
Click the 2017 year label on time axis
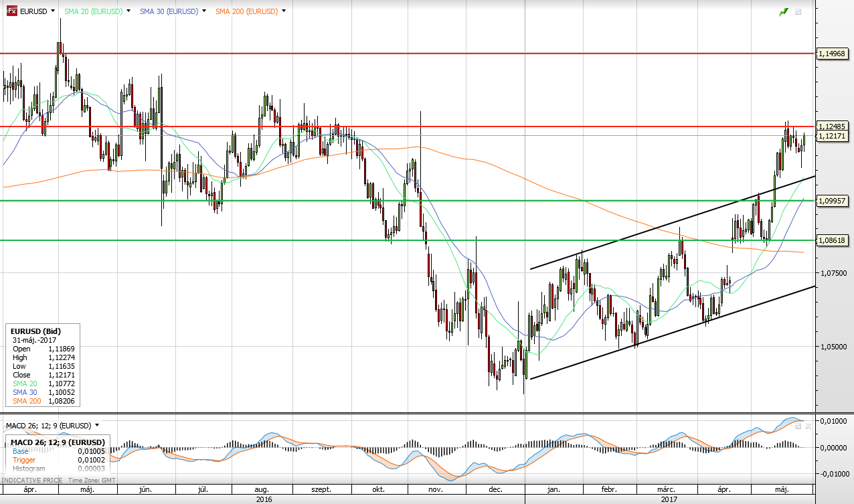coord(669,499)
